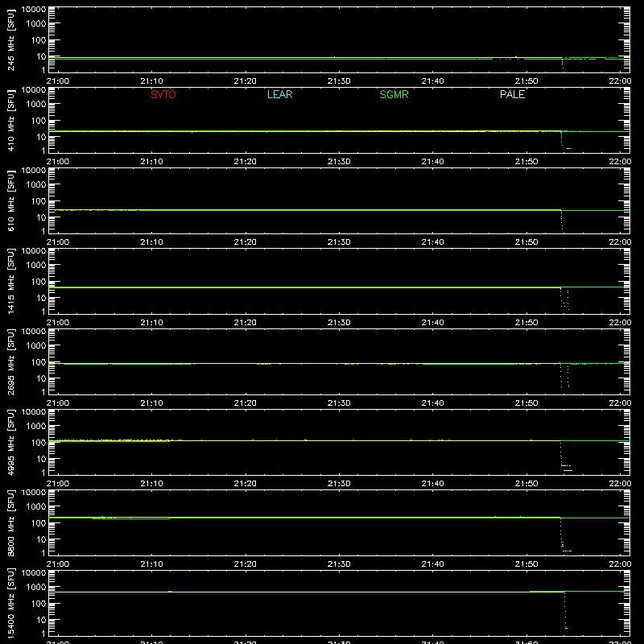Click the 10 y-axis value on 1415 MHz plot
This screenshot has width=644, height=644.
coord(41,298)
